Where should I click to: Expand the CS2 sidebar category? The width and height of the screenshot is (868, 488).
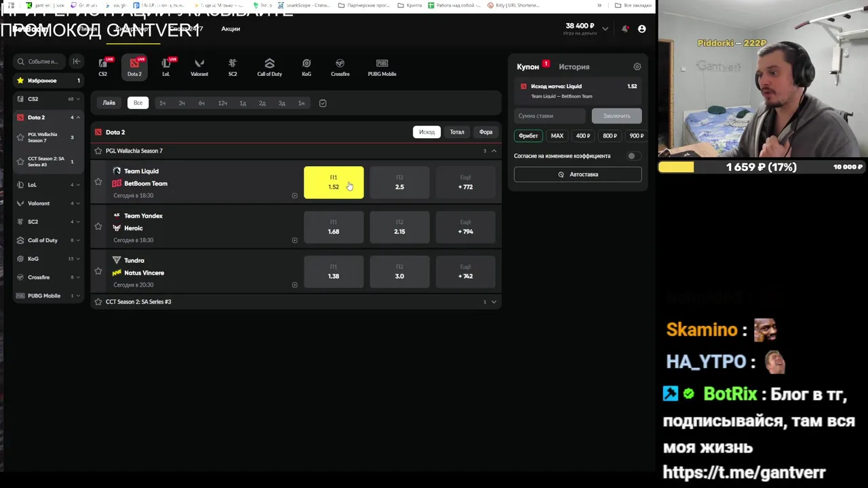pos(78,99)
